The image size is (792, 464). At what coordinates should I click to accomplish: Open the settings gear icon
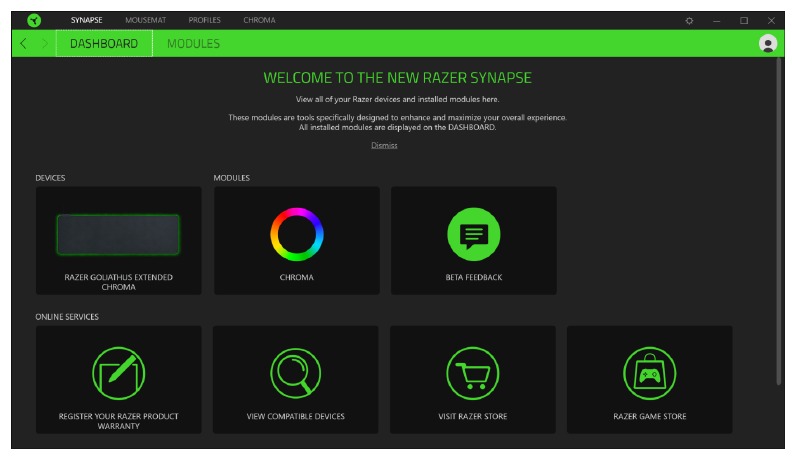[689, 21]
